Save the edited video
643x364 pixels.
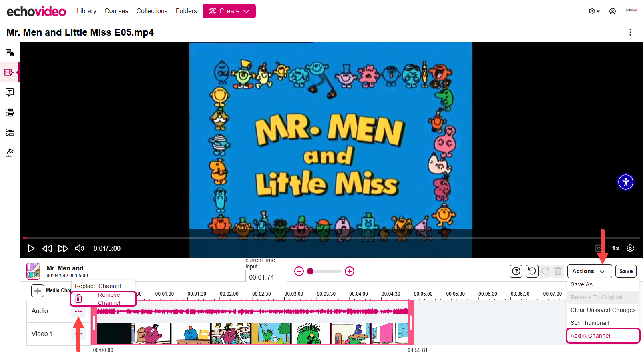click(626, 271)
